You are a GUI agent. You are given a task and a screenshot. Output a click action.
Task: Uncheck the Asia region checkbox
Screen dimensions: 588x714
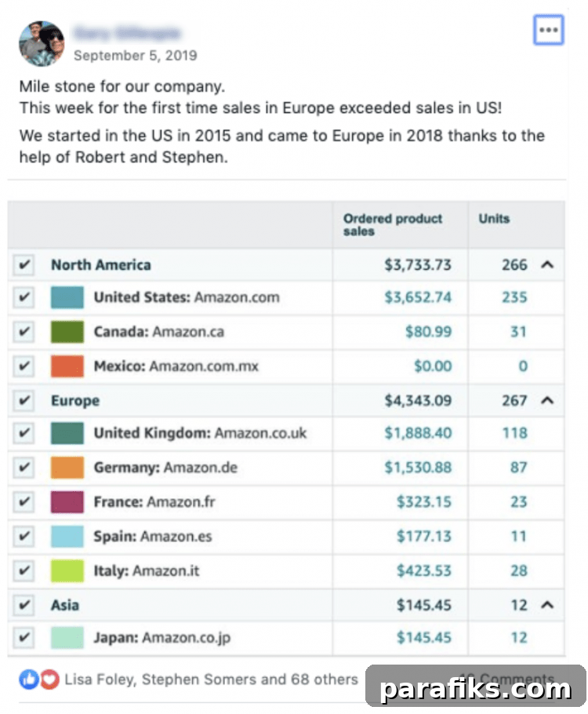pos(24,605)
